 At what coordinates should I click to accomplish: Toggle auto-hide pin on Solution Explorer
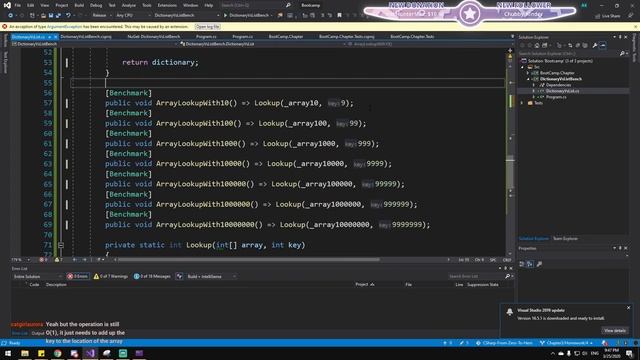pyautogui.click(x=620, y=37)
